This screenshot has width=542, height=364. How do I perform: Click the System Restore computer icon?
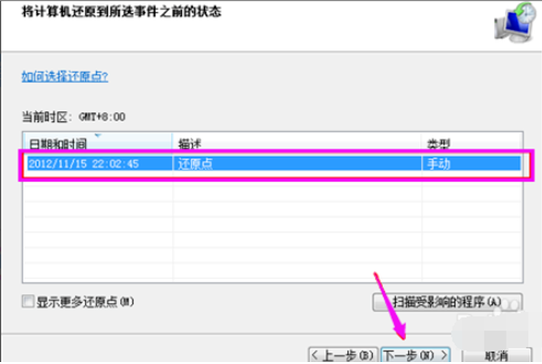pyautogui.click(x=514, y=22)
